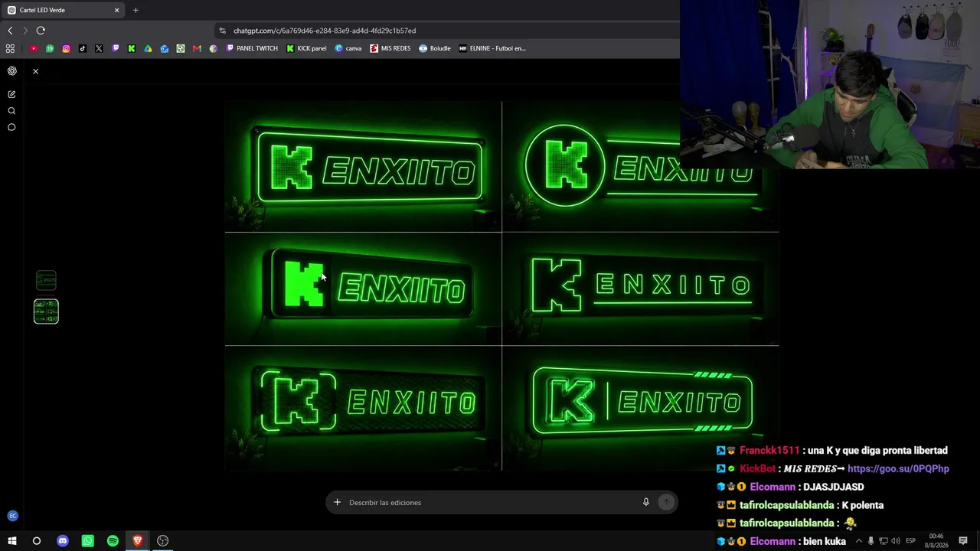
Task: Click the ESP language indicator
Action: click(x=910, y=541)
